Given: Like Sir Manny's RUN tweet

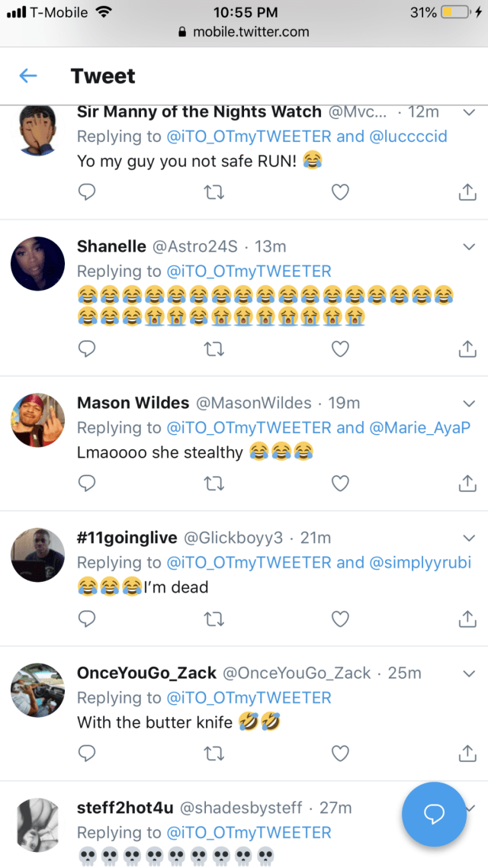Looking at the screenshot, I should (x=340, y=193).
